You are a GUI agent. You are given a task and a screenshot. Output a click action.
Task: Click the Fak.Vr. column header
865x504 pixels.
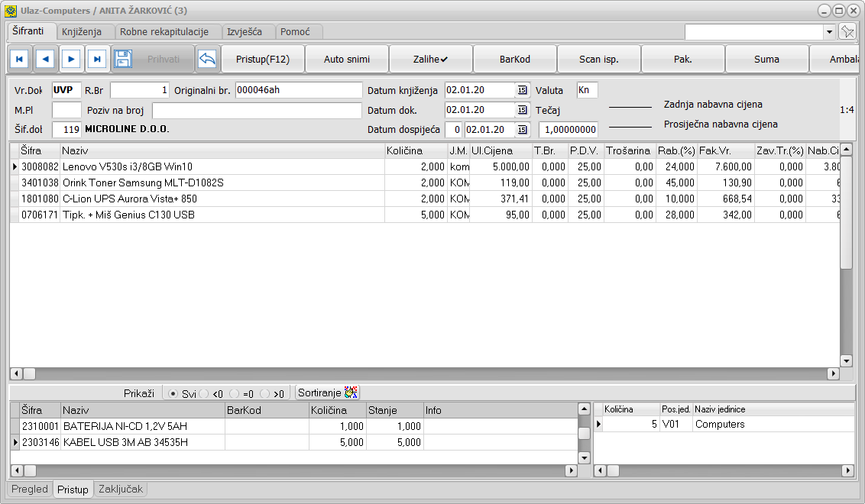[726, 150]
